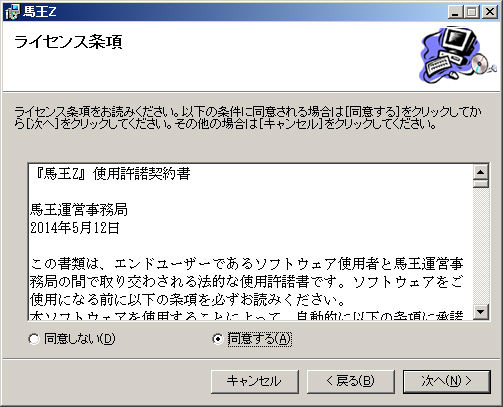Screen dimensions: 503x407
Task: Go back with the 戻る(B) button
Action: pyautogui.click(x=350, y=381)
